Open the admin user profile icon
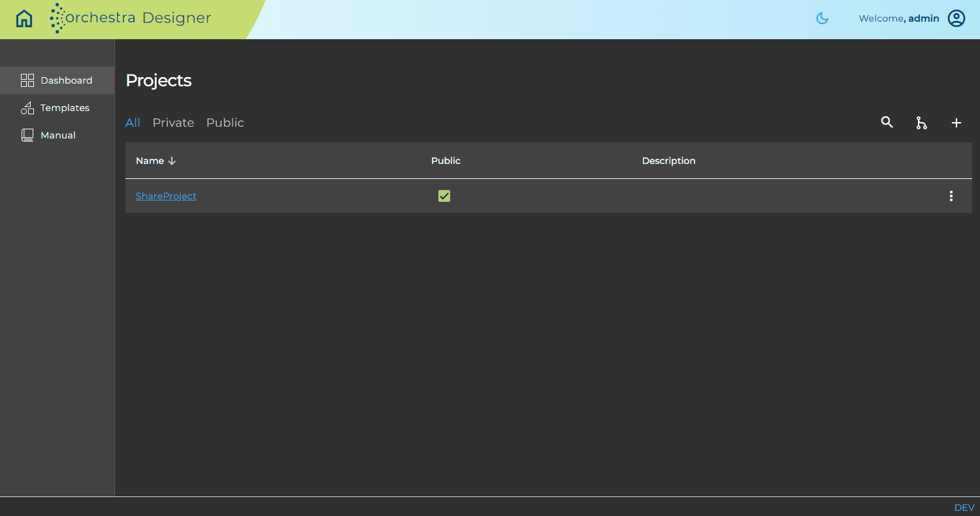 pos(956,18)
